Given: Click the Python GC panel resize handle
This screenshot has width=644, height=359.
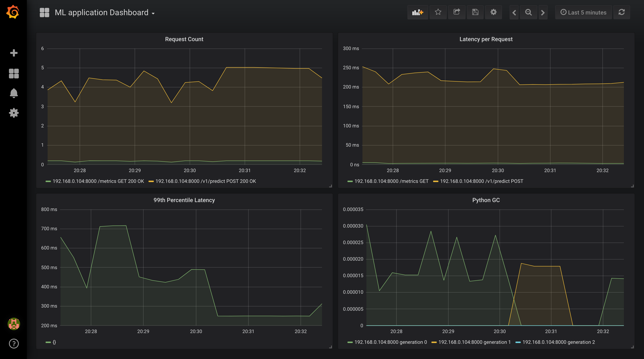Looking at the screenshot, I should pos(632,347).
